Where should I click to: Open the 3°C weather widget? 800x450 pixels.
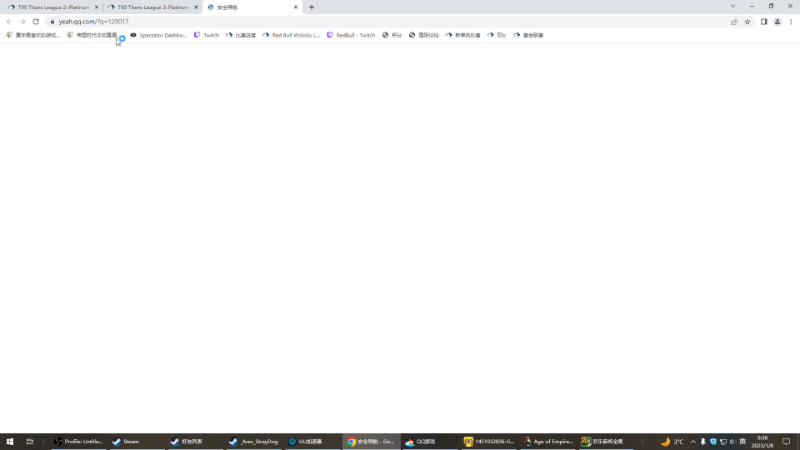[x=672, y=441]
